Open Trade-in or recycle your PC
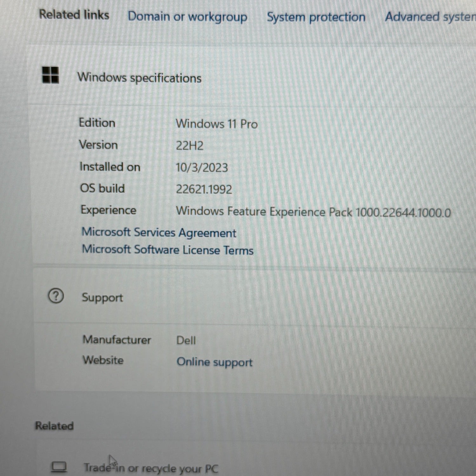The height and width of the screenshot is (476, 476). point(151,468)
